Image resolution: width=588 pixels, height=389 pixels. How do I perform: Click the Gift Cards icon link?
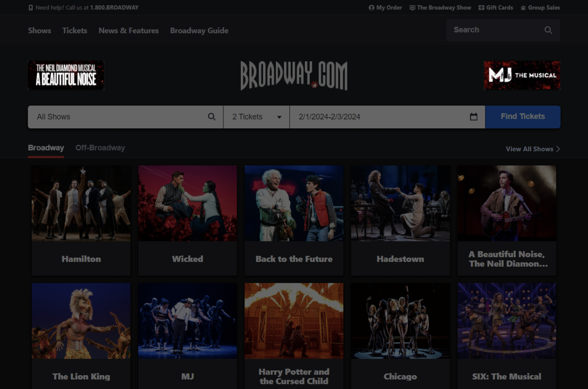(x=481, y=8)
